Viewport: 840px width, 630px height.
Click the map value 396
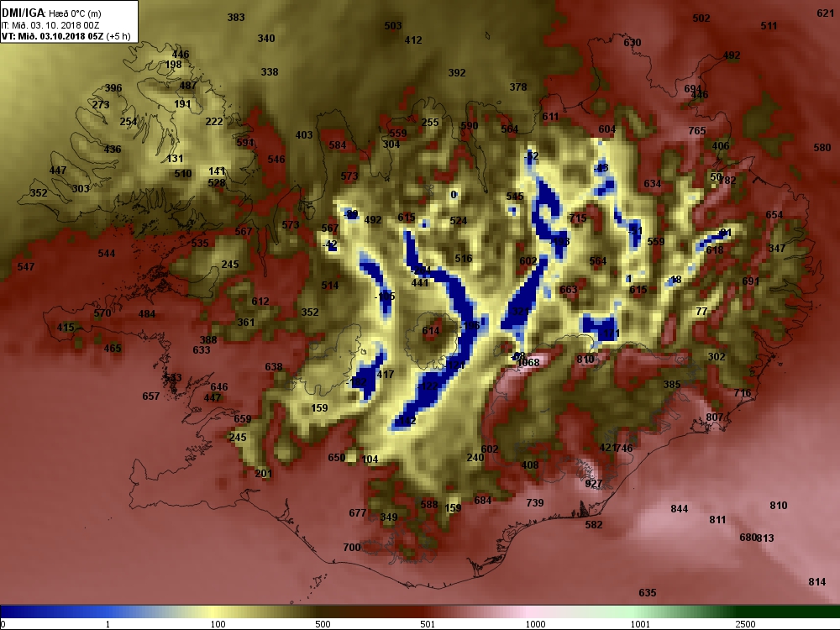pos(113,88)
